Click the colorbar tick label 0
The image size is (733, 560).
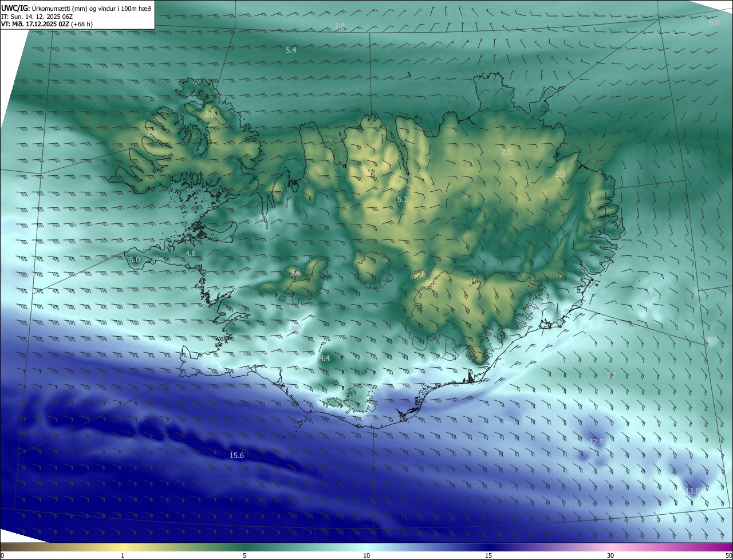pyautogui.click(x=2, y=555)
